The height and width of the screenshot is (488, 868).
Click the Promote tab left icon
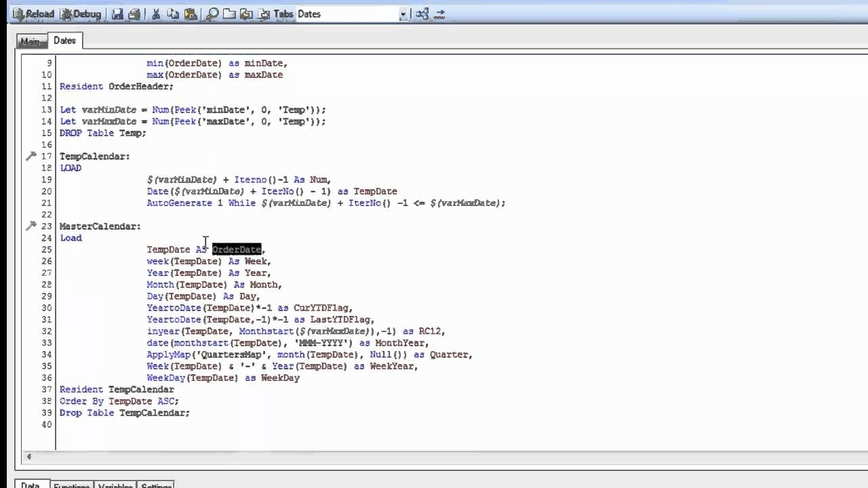[247, 14]
